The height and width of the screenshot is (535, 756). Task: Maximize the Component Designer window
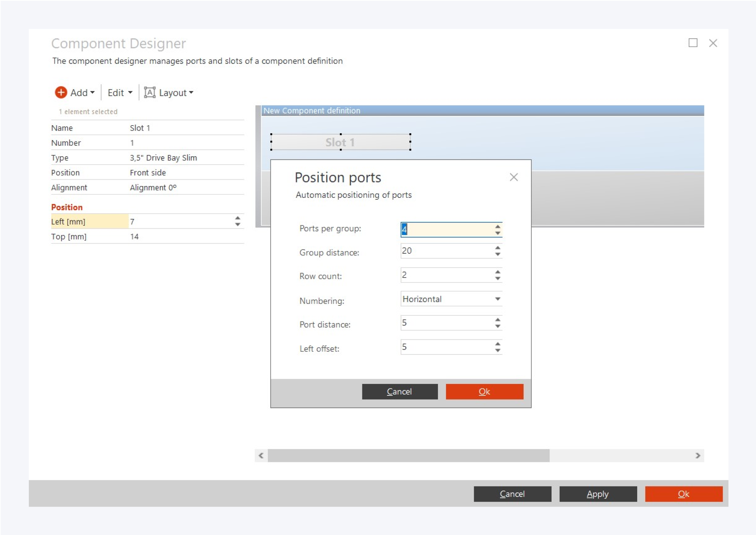coord(693,43)
